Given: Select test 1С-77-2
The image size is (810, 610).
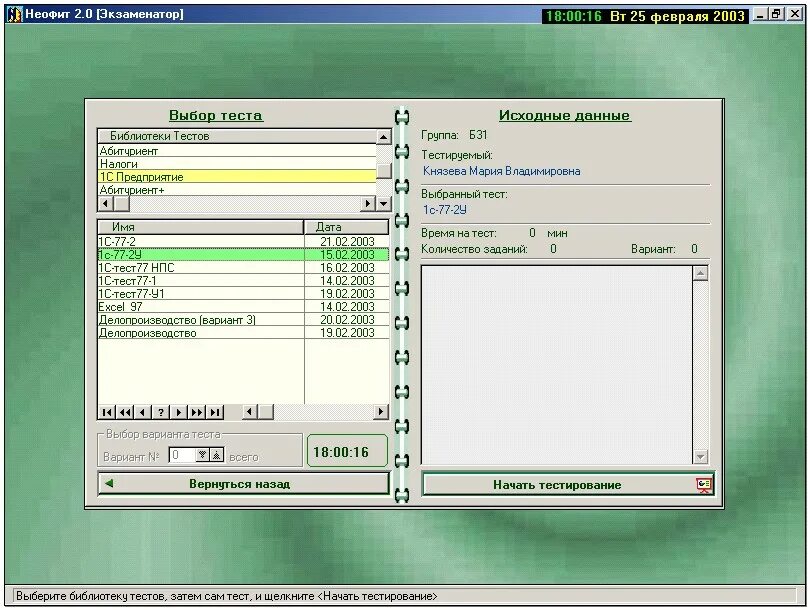Looking at the screenshot, I should [x=201, y=242].
